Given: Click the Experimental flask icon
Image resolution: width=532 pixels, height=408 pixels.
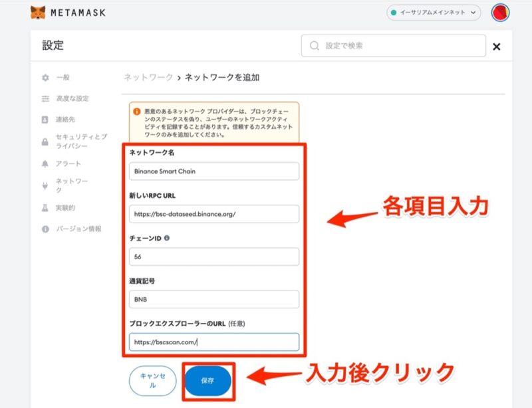Looking at the screenshot, I should click(x=45, y=208).
